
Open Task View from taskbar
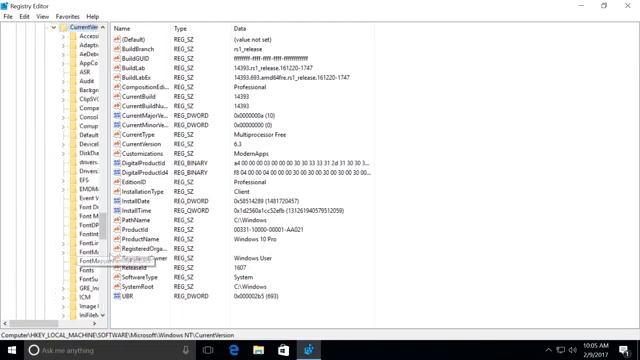pyautogui.click(x=208, y=350)
